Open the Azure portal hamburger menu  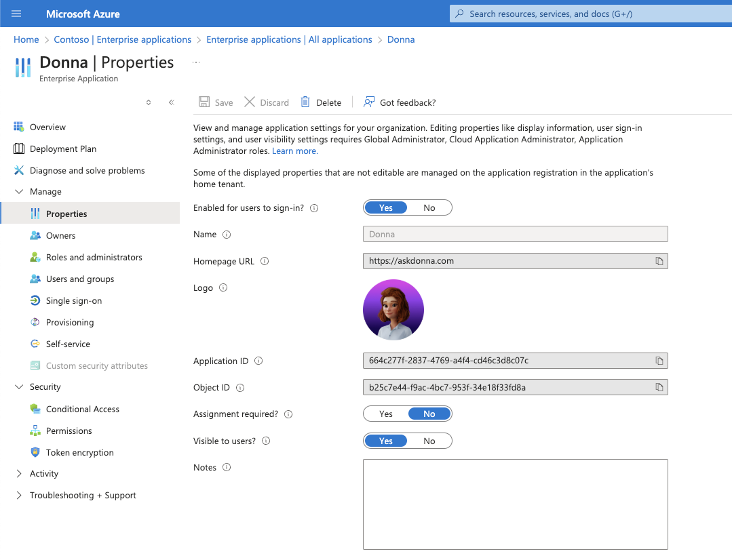coord(17,14)
